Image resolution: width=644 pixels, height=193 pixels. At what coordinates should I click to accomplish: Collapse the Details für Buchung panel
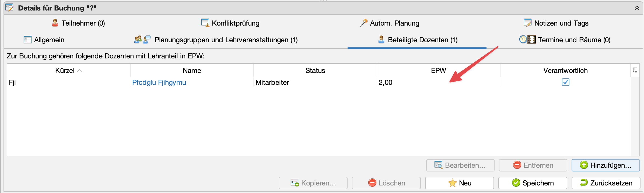click(637, 8)
